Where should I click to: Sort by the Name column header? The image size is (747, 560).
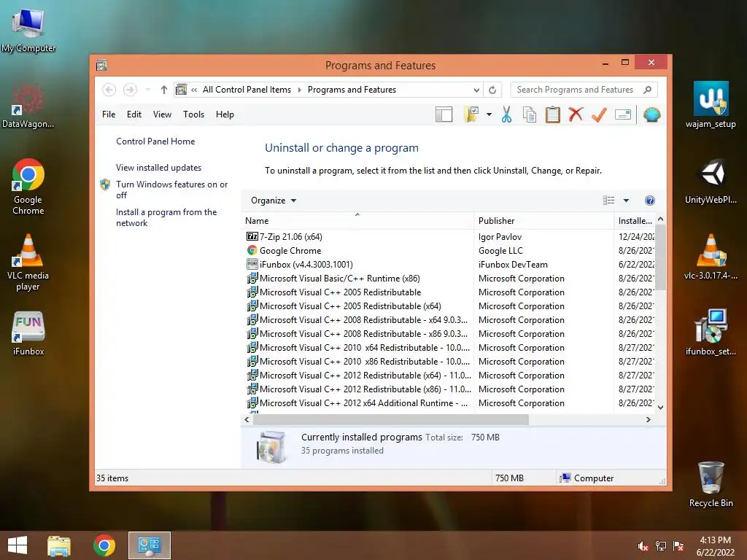357,220
